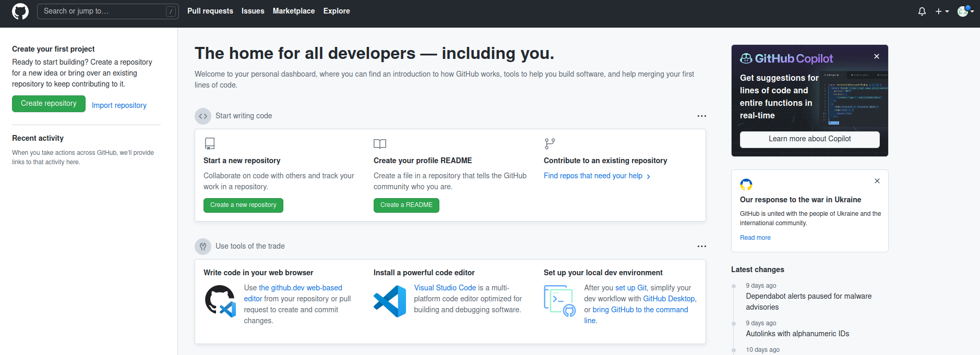Open the user avatar menu
The image size is (980, 355).
(965, 11)
